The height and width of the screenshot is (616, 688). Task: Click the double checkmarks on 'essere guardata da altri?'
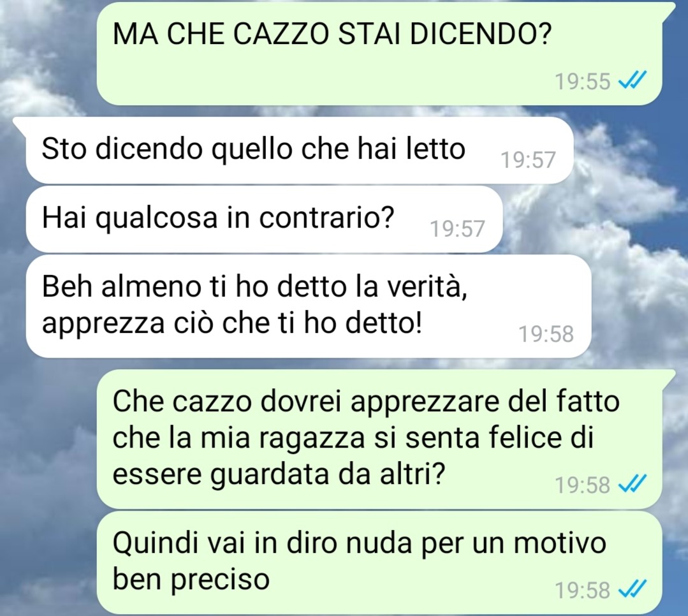click(632, 484)
